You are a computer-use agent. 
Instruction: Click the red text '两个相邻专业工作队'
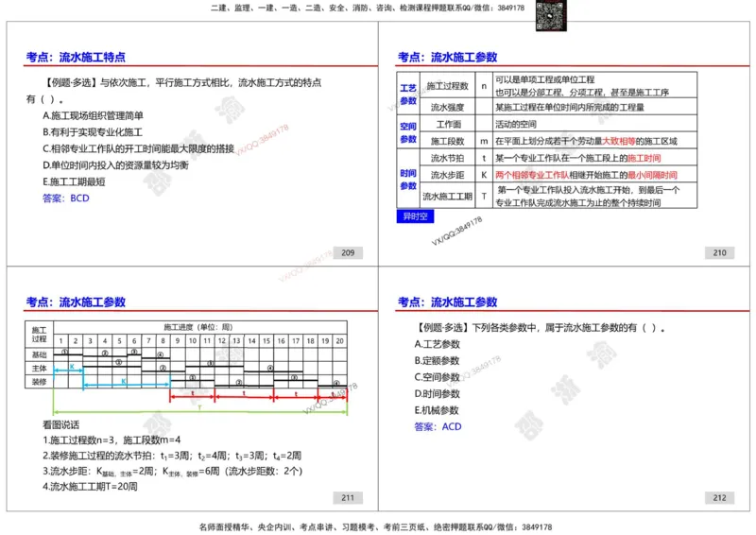pyautogui.click(x=532, y=175)
